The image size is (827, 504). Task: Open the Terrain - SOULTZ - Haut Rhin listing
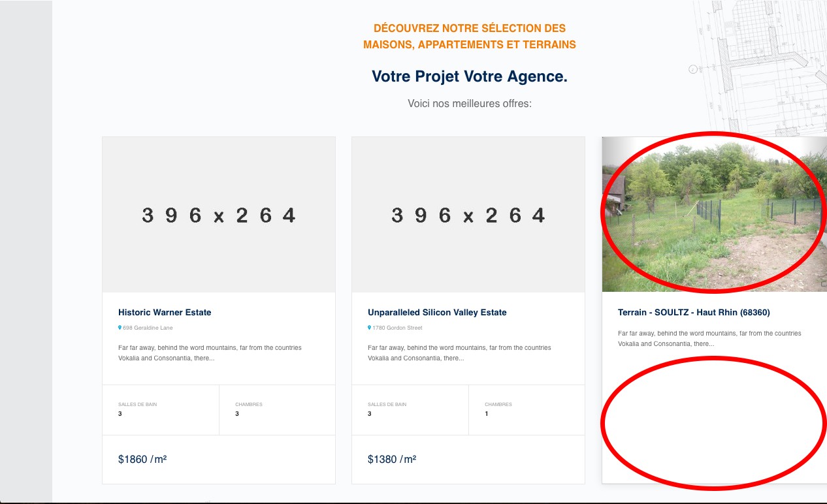pyautogui.click(x=694, y=313)
